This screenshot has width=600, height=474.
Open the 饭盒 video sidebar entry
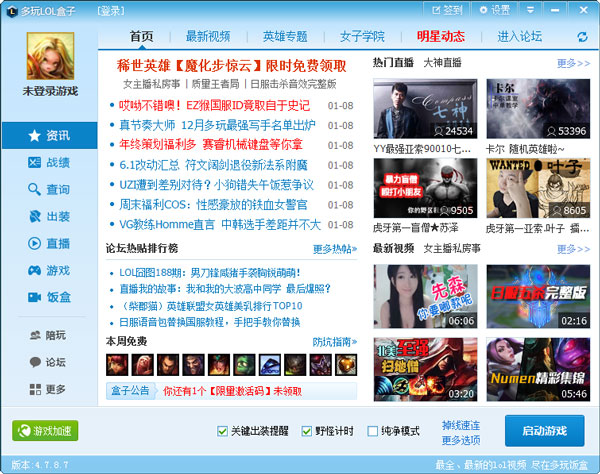pos(49,297)
